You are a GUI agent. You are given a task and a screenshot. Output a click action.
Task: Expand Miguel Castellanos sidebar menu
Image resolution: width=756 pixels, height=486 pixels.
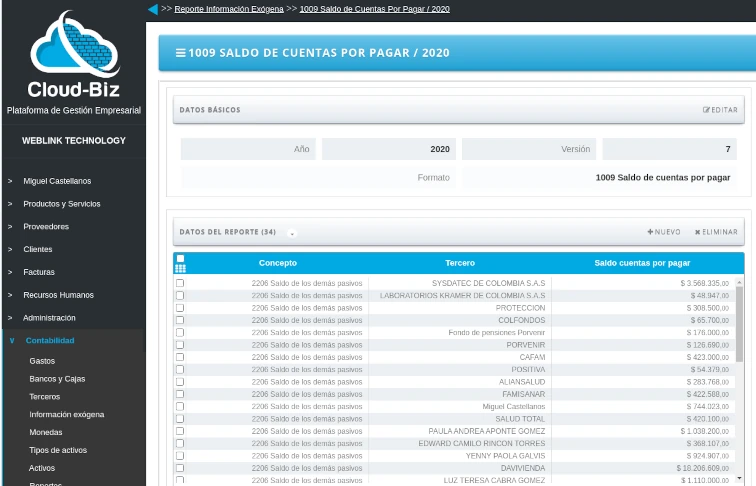click(57, 181)
